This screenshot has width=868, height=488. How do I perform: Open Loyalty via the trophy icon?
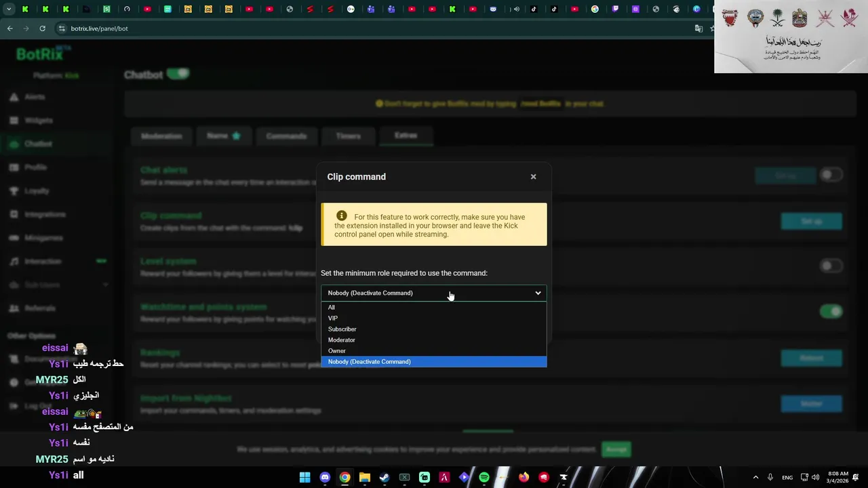point(14,191)
